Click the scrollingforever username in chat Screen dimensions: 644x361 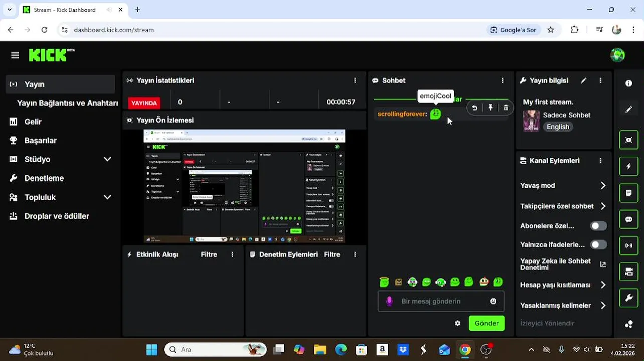point(402,114)
